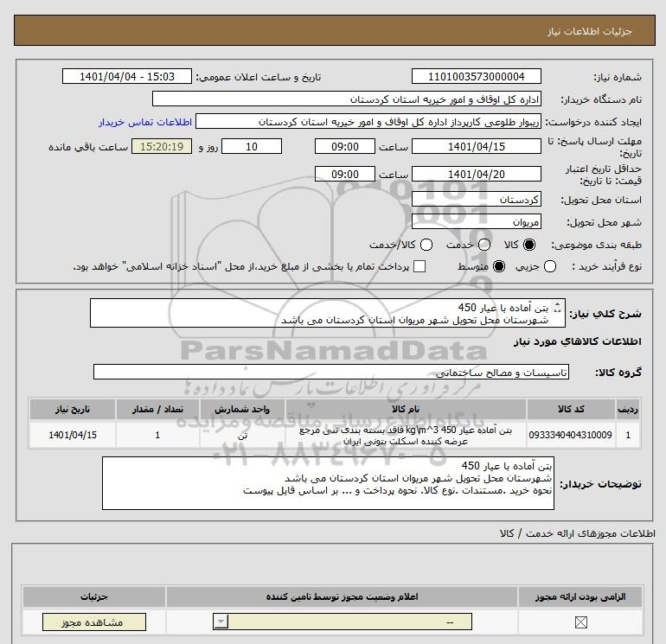Toggle the mandatory license checkbox
The image size is (666, 644).
click(580, 622)
